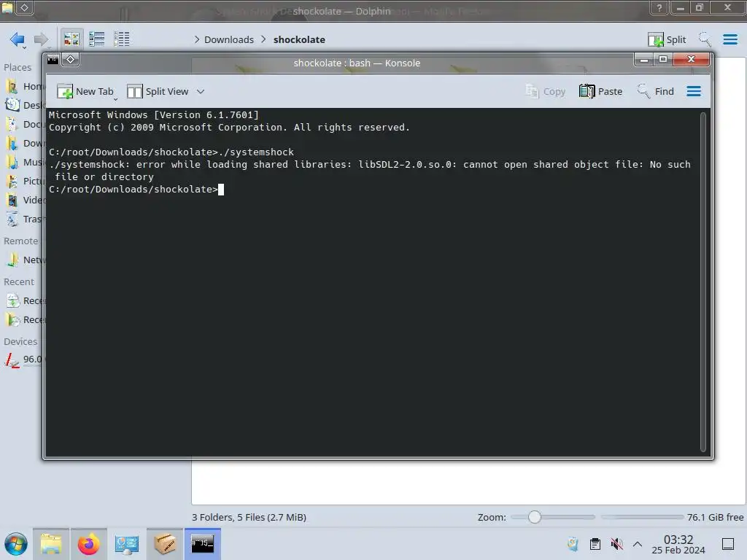Click Copy in Konsole toolbar

(546, 91)
